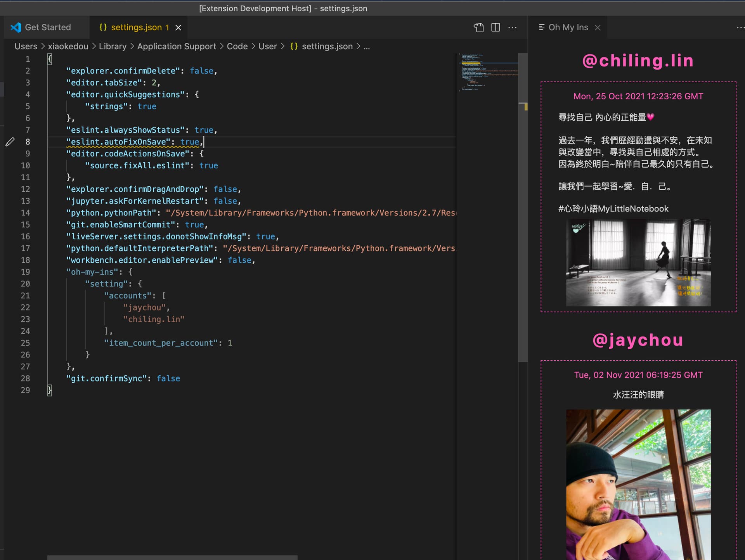
Task: Switch to the Get Started tab
Action: click(x=48, y=28)
